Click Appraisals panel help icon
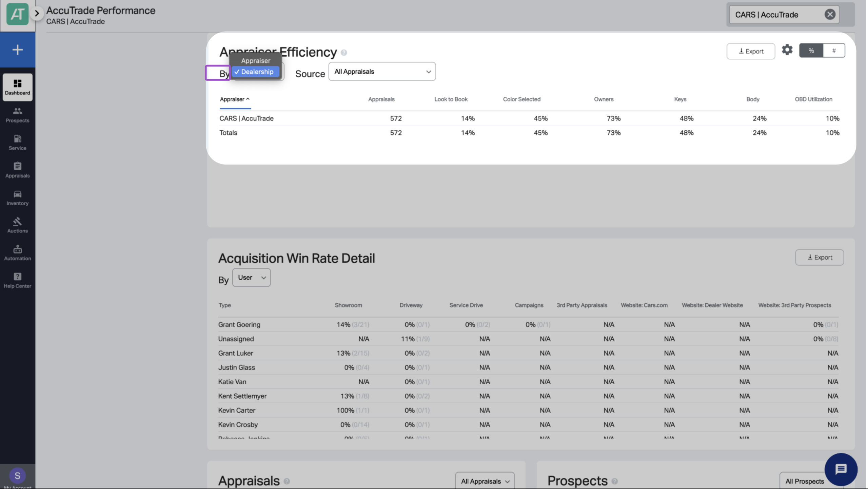Screen dimensions: 868x489 tap(287, 481)
